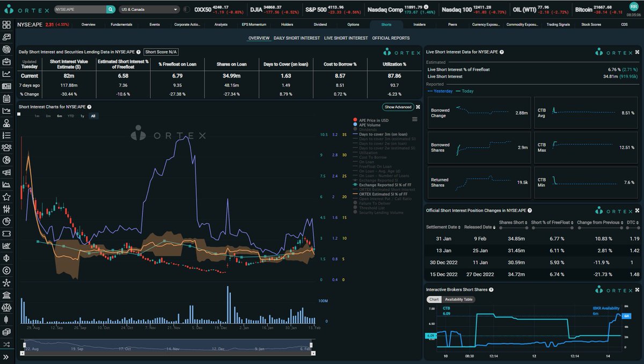Screen dimensions: 644x364
Task: Click help icon beside Interactive Brokers Short Shares
Action: (491, 290)
